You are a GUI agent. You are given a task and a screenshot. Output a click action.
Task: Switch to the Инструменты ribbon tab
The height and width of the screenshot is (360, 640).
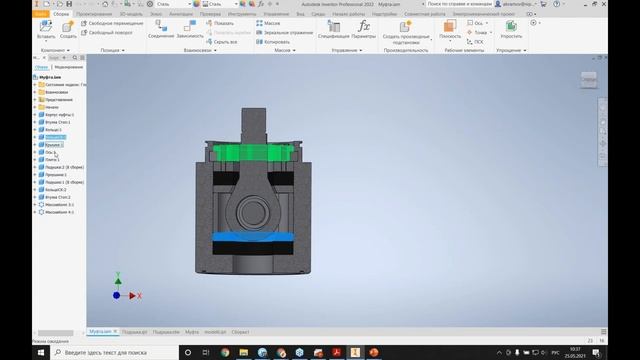(x=242, y=14)
